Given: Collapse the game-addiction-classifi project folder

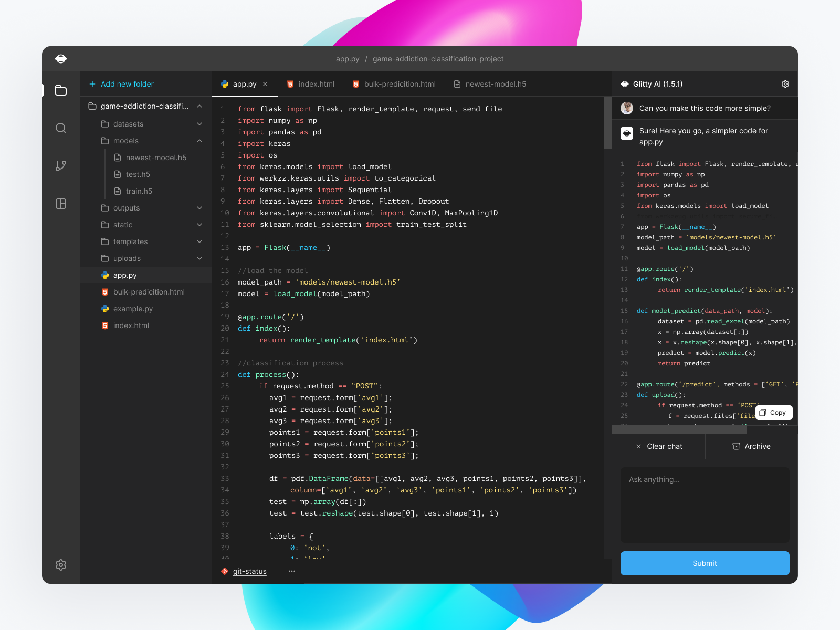Looking at the screenshot, I should coord(199,106).
